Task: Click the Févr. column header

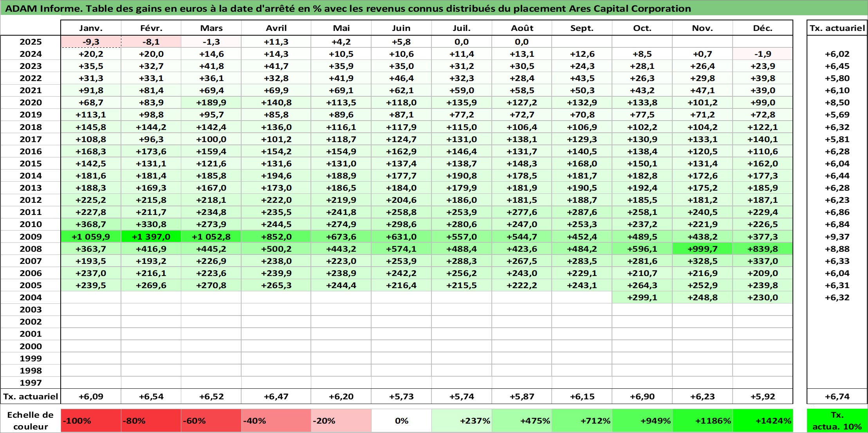Action: click(x=151, y=28)
